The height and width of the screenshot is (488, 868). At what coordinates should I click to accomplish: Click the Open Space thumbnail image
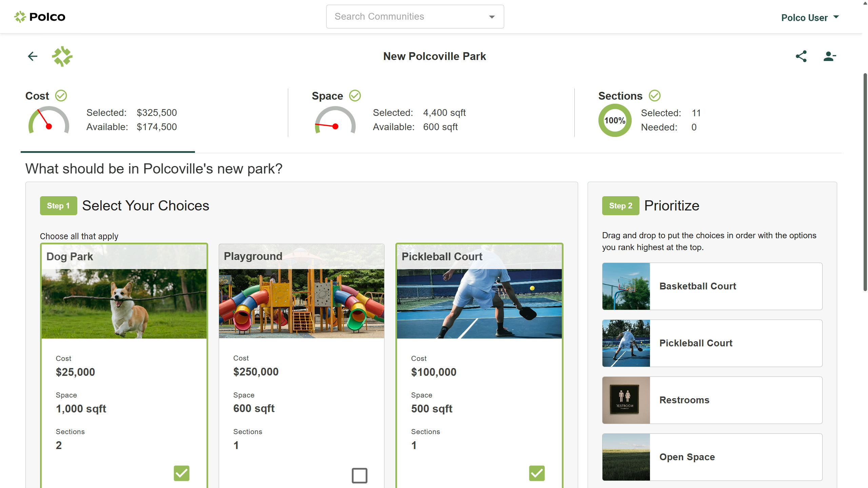click(x=626, y=457)
